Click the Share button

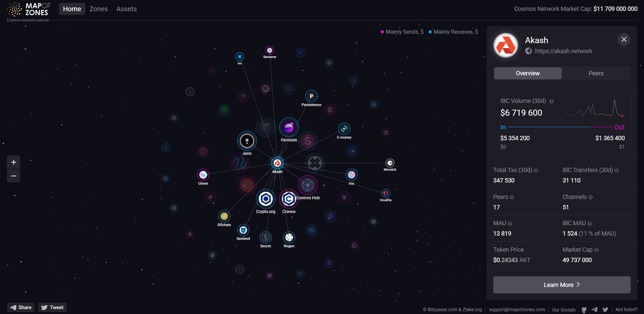pos(21,308)
